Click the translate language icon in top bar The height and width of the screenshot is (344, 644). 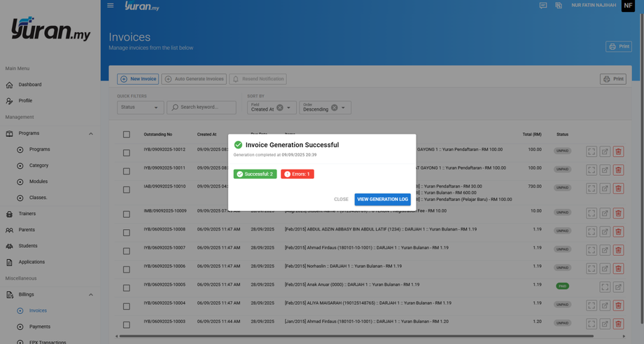coord(559,6)
